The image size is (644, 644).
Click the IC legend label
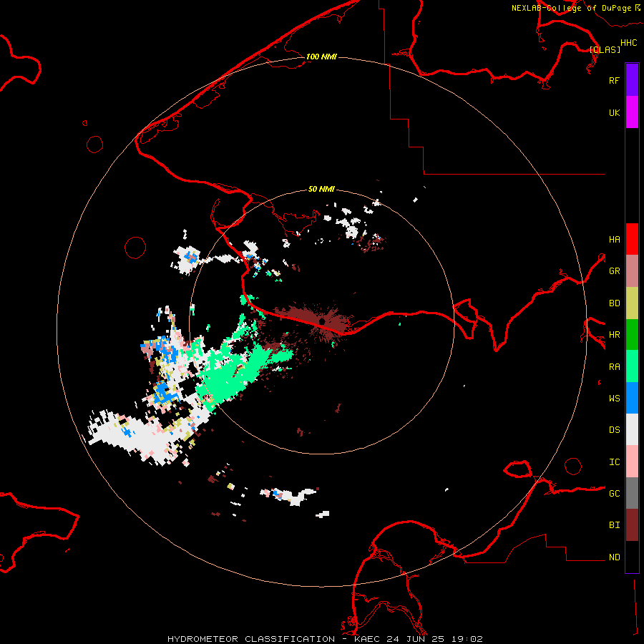coord(614,462)
